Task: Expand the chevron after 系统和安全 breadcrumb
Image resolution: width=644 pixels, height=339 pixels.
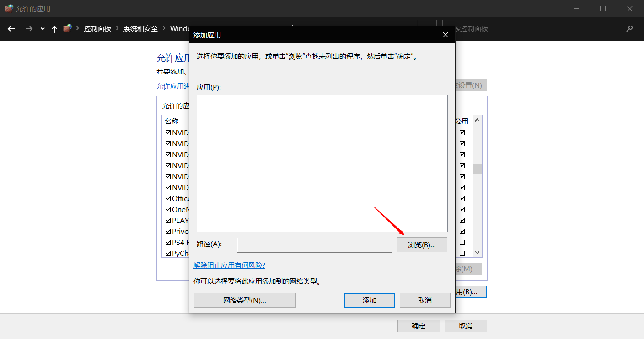Action: tap(164, 28)
